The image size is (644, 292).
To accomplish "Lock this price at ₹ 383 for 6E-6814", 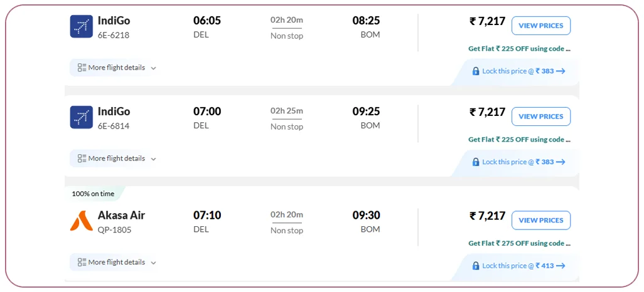I will 519,162.
